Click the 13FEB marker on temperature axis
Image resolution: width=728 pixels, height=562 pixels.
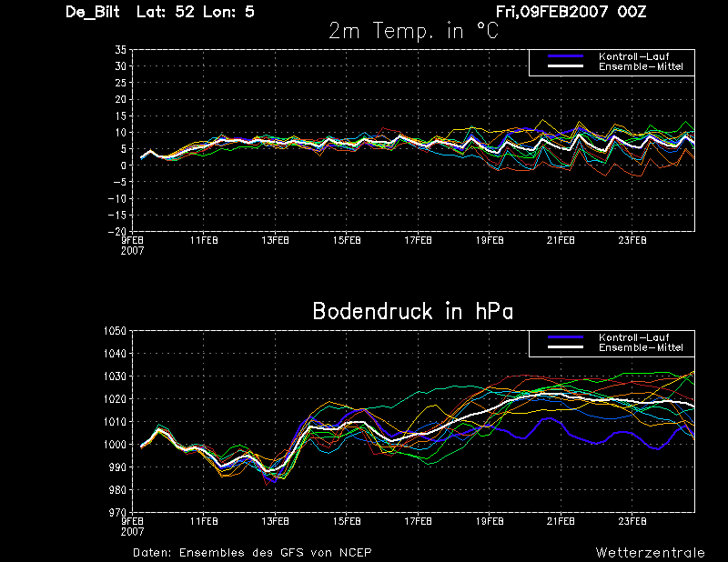pyautogui.click(x=276, y=240)
